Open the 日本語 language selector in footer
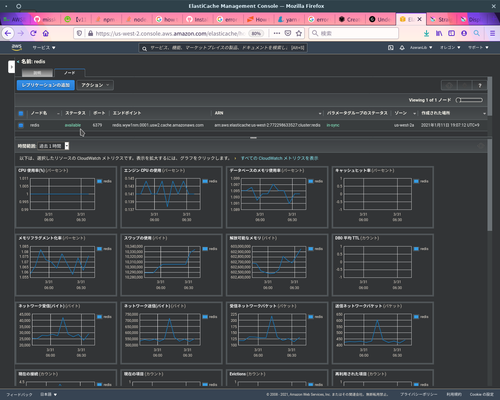The image size is (500, 400). [x=48, y=394]
